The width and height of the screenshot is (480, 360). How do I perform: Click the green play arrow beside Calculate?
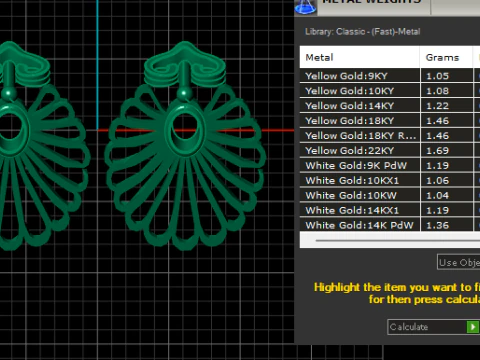tap(473, 327)
